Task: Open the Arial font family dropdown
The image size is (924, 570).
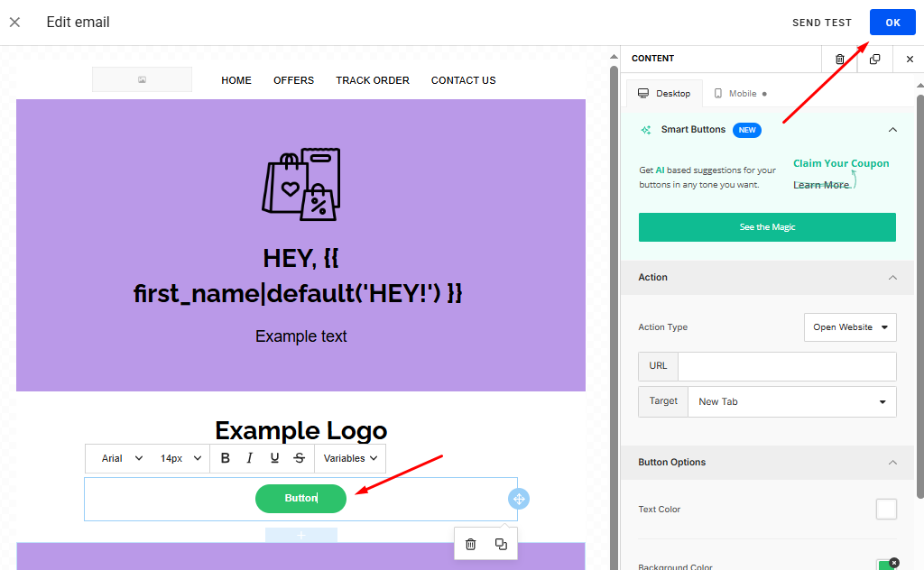Action: point(122,458)
